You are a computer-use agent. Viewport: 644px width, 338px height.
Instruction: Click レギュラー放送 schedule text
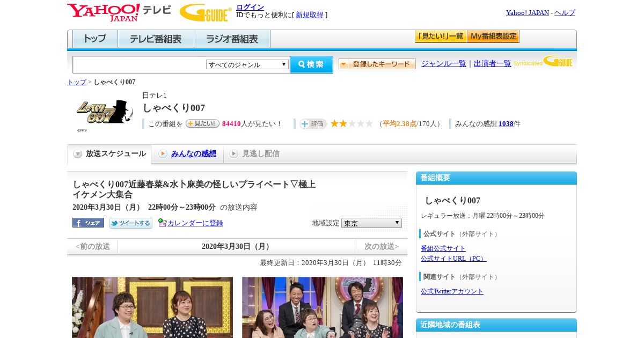coord(482,216)
